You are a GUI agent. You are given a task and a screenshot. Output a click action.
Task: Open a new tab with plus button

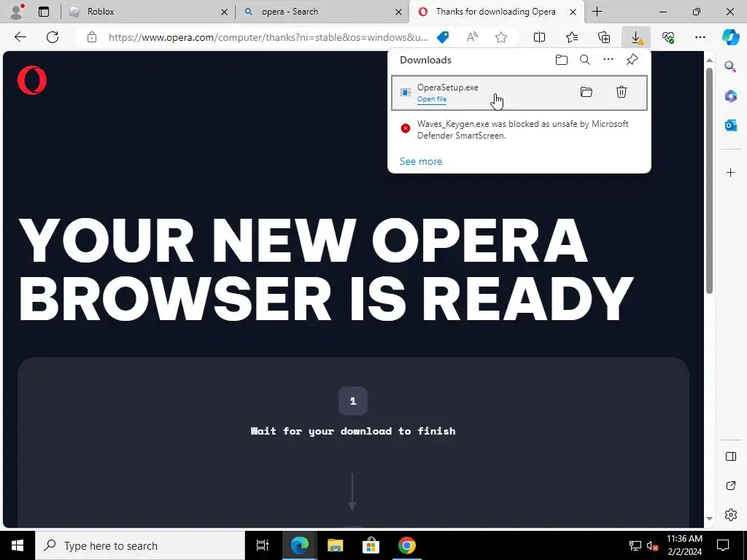pos(597,12)
